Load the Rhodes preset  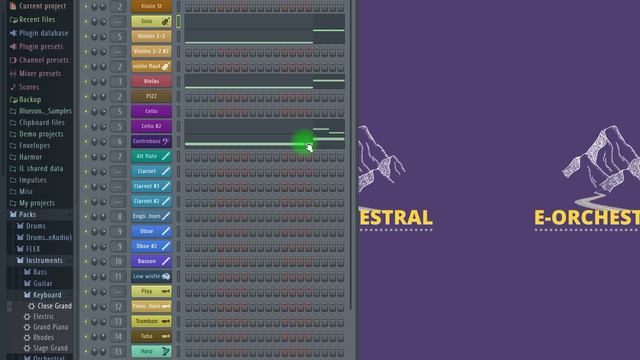[x=39, y=338]
